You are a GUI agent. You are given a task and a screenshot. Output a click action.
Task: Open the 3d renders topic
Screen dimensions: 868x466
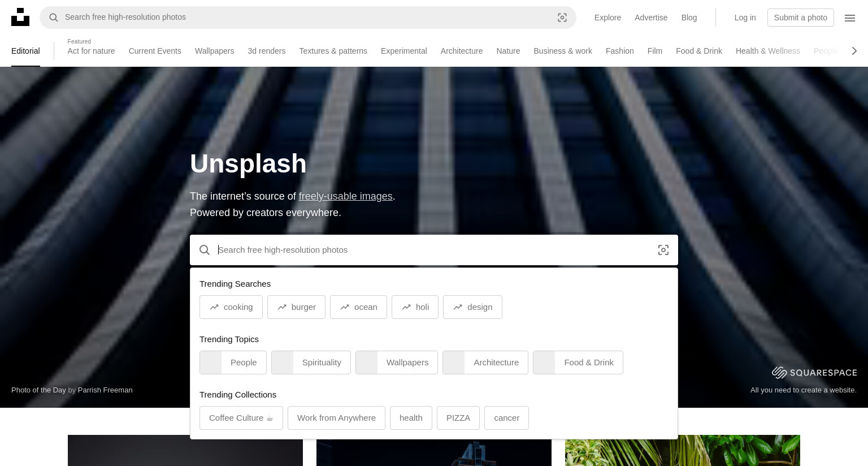point(266,51)
